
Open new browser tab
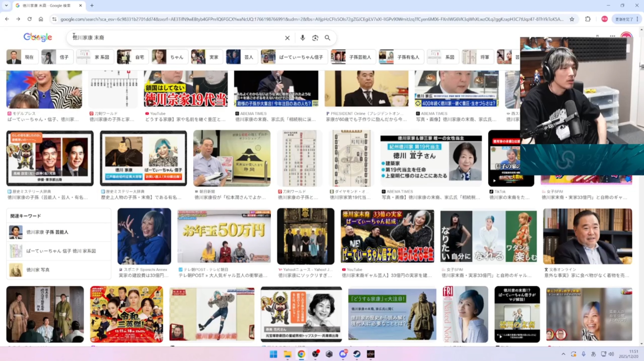(92, 5)
